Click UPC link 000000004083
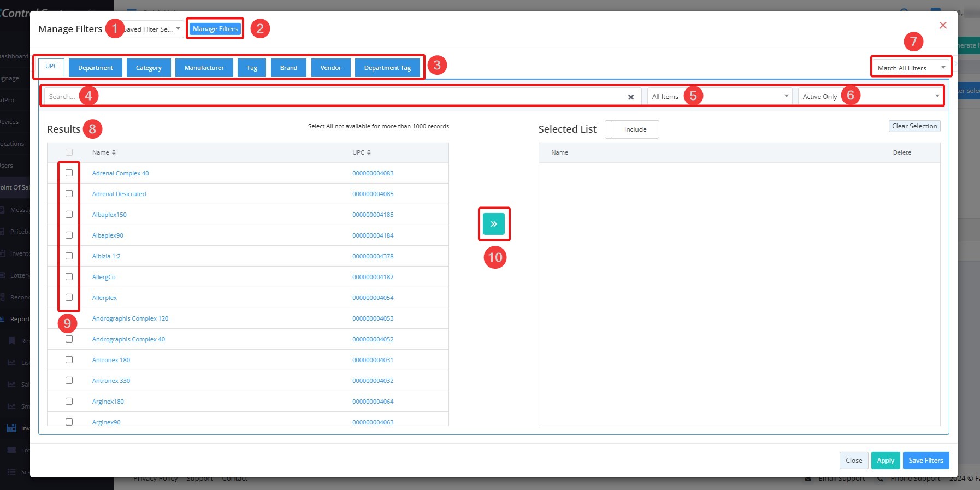The image size is (980, 490). pos(373,173)
